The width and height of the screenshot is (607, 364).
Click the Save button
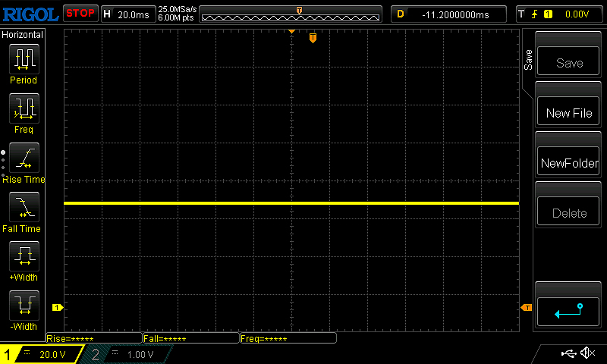(568, 61)
